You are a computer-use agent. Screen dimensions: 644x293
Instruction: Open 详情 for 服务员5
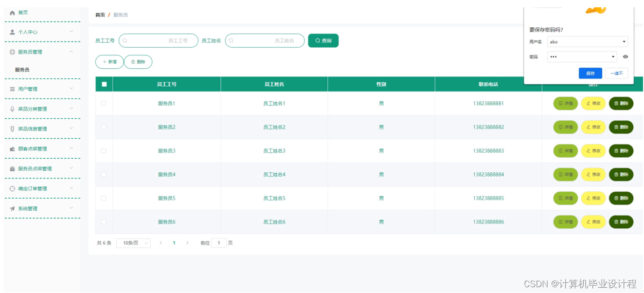[566, 198]
